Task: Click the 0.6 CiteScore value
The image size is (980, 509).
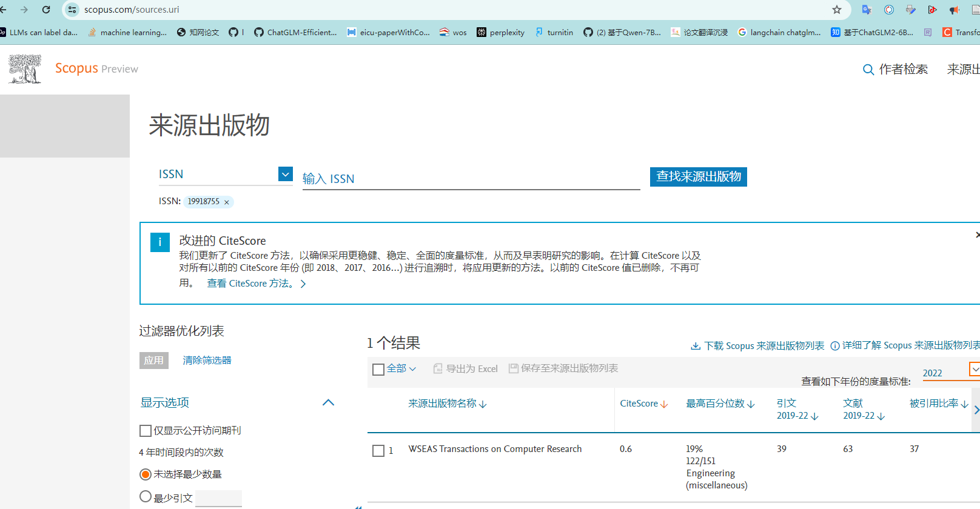Action: [x=626, y=449]
